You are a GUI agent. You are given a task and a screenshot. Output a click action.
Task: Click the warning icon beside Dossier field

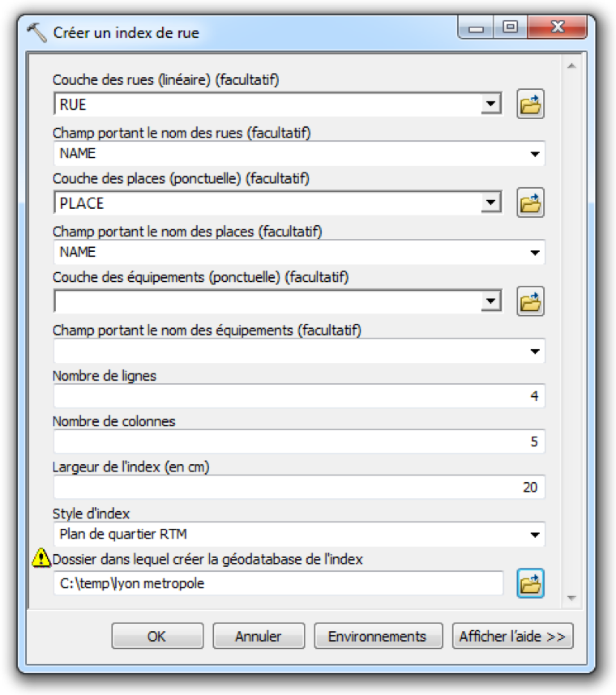coord(41,557)
